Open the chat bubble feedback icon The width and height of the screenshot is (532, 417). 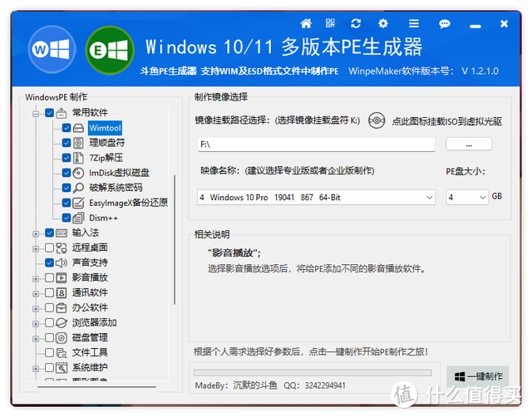point(444,24)
